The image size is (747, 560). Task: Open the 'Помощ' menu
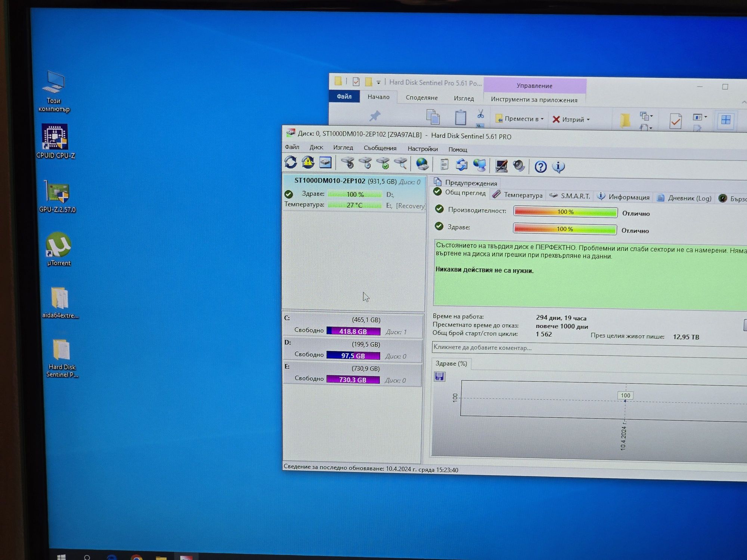click(x=458, y=149)
